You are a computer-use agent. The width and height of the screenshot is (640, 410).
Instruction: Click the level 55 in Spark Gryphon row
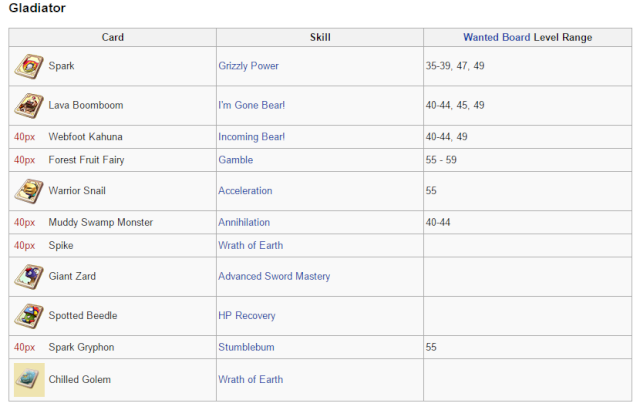pos(431,347)
